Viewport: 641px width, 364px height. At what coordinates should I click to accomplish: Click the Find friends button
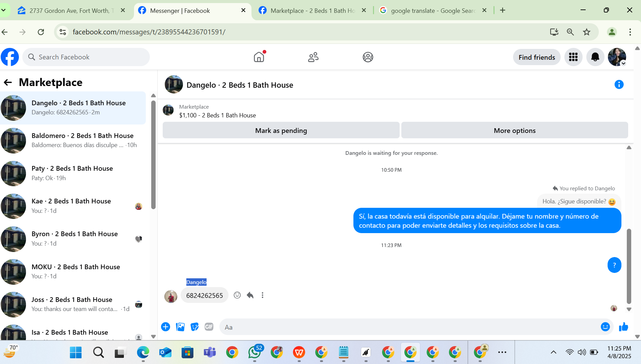pos(537,57)
